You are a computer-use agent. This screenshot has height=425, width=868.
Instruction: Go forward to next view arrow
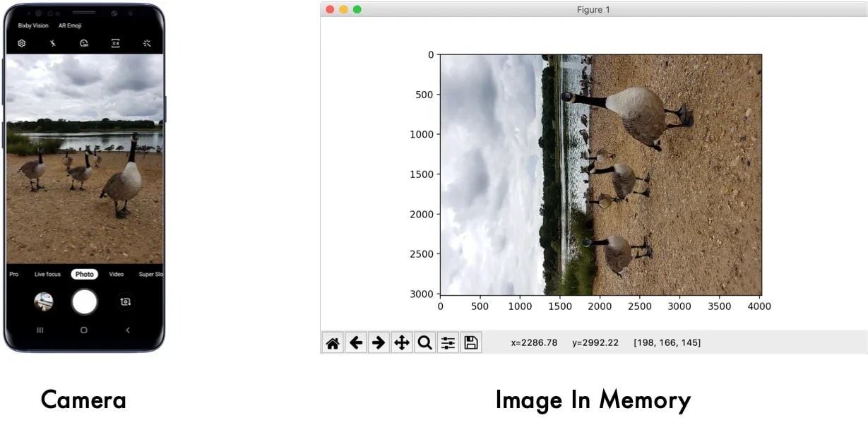[379, 343]
